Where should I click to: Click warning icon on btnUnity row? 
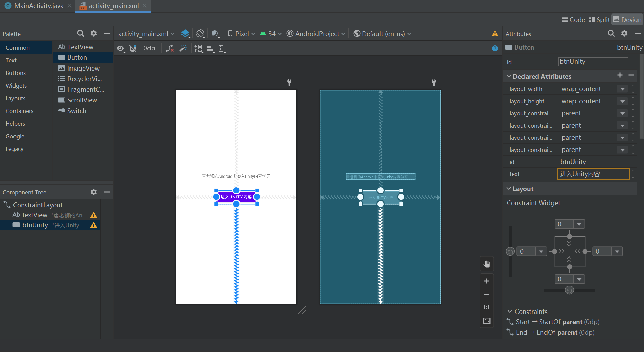coord(94,225)
